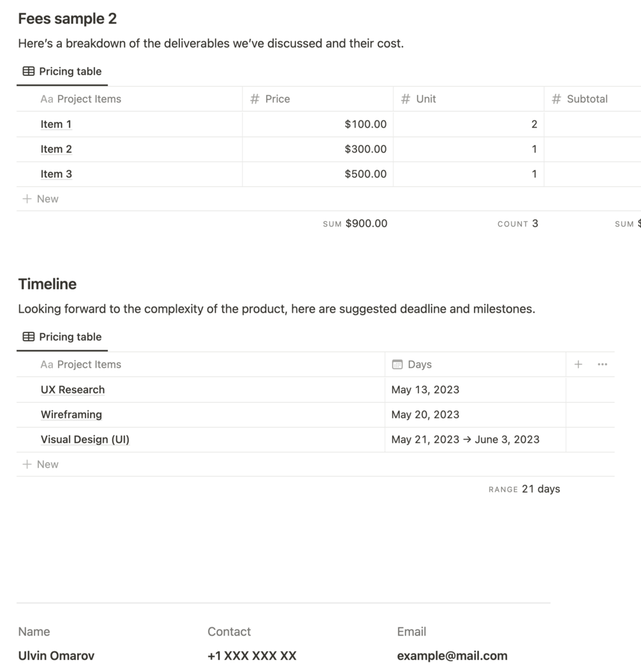Viewport: 641px width, 672px height.
Task: Open the UX Research page
Action: click(73, 390)
